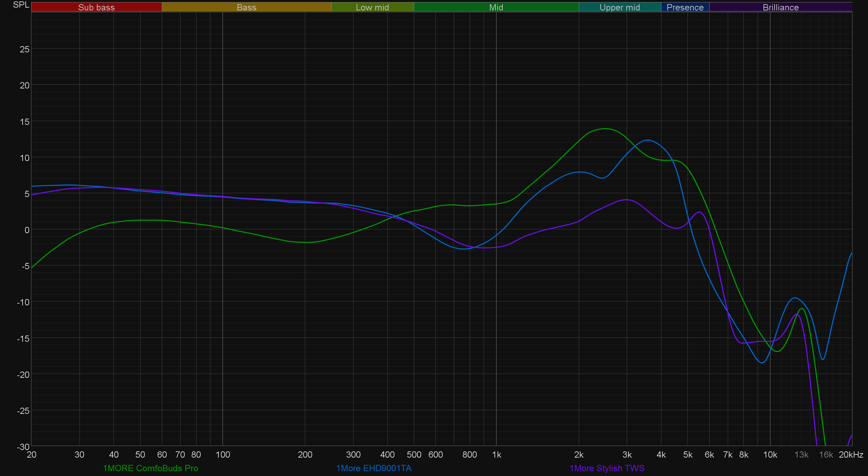Toggle 1MORE ComfoBuds Pro legend entry
This screenshot has height=476, width=868.
point(150,468)
